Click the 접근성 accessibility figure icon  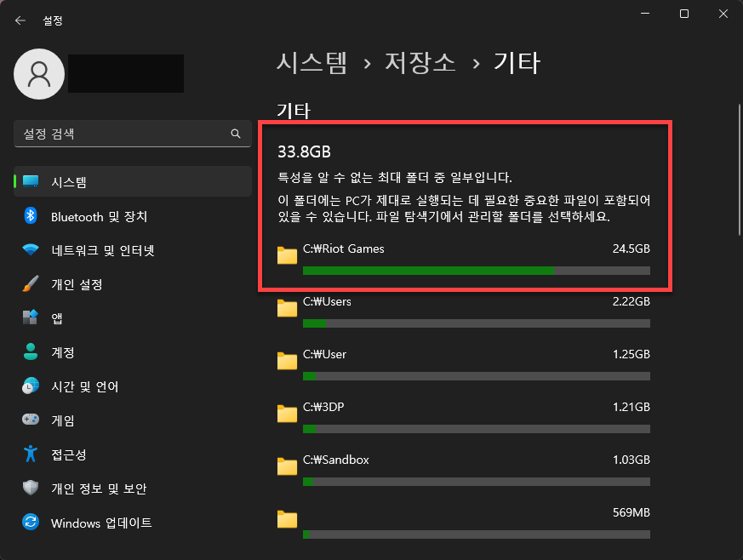pos(31,454)
